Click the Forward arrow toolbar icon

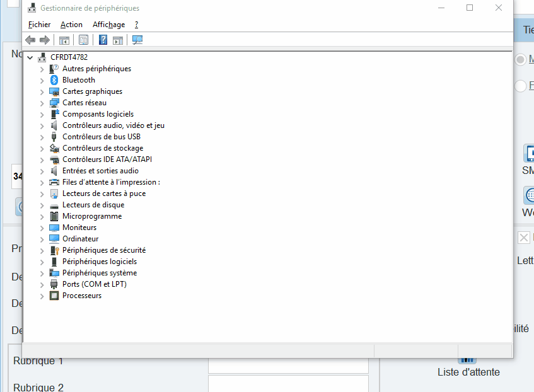[x=45, y=40]
